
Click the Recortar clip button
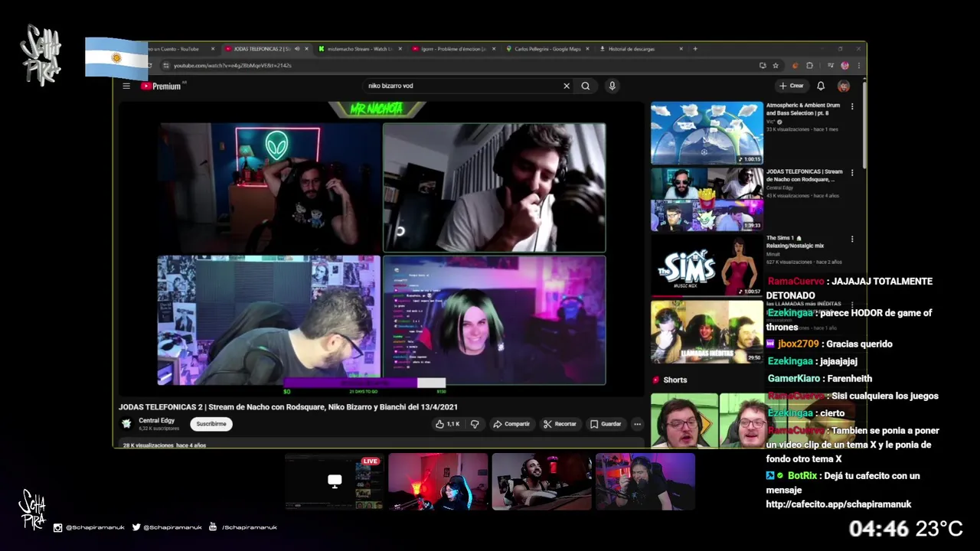pos(560,424)
